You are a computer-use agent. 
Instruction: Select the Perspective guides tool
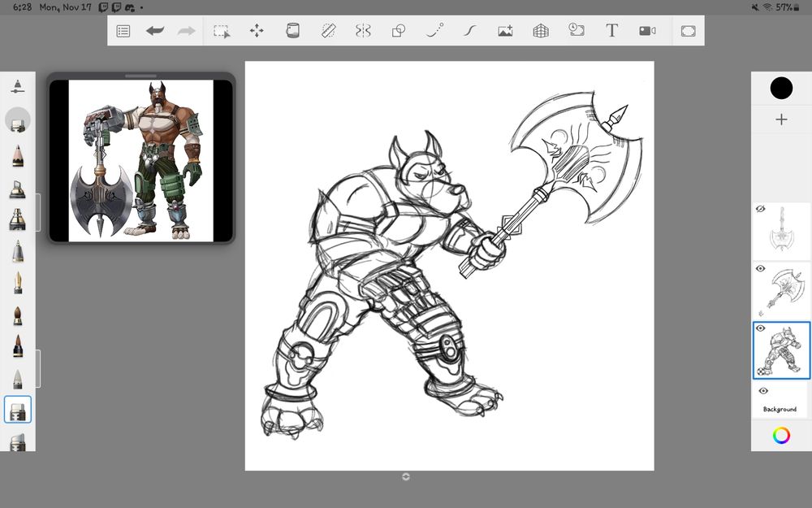(541, 31)
